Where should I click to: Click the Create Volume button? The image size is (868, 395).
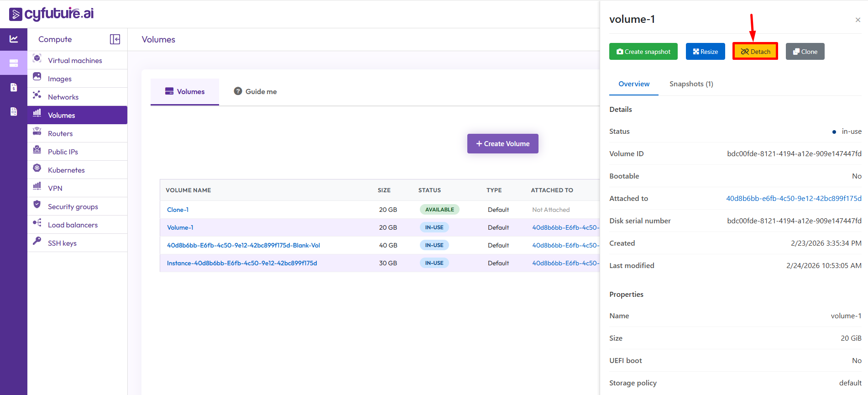tap(502, 143)
